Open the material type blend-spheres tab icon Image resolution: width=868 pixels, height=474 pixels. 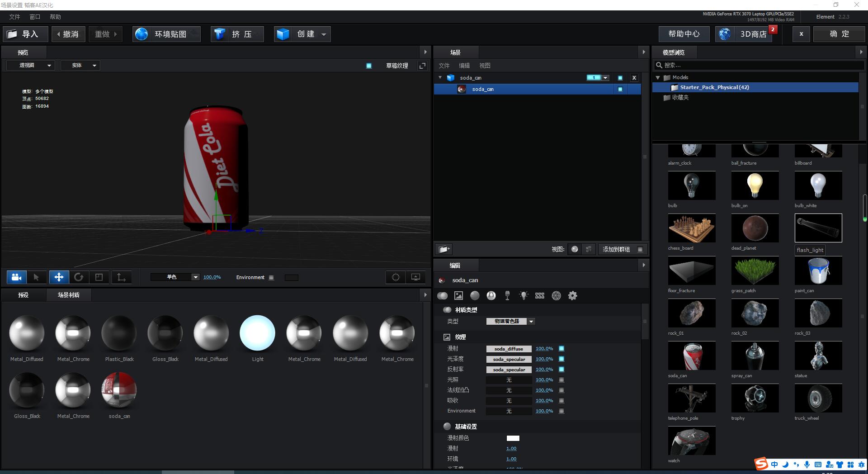point(442,296)
